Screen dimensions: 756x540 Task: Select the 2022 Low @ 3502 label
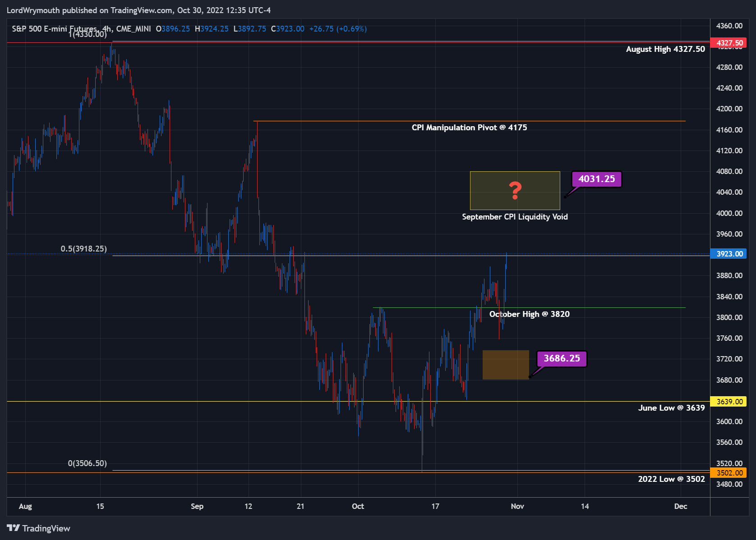[x=671, y=479]
